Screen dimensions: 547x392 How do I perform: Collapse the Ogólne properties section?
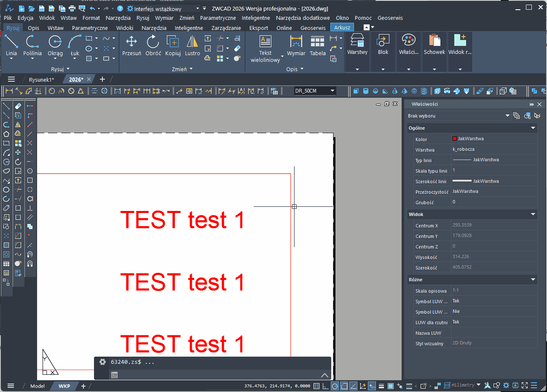(x=533, y=128)
